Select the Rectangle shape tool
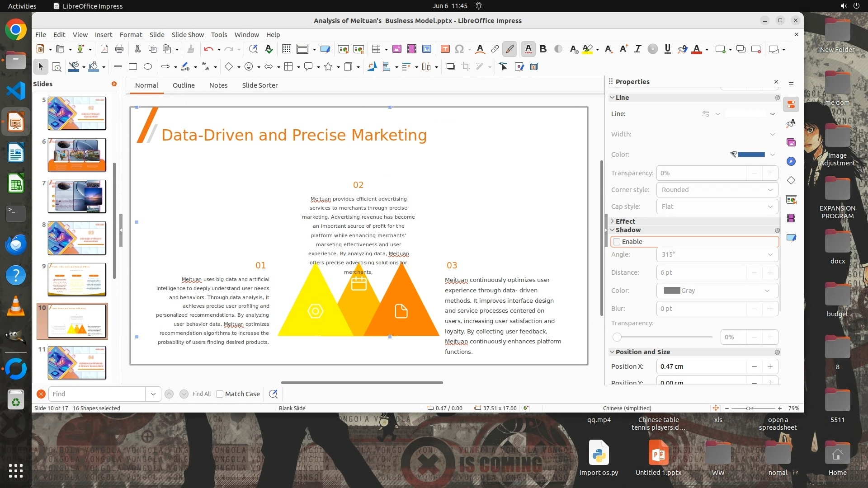 pos(133,67)
